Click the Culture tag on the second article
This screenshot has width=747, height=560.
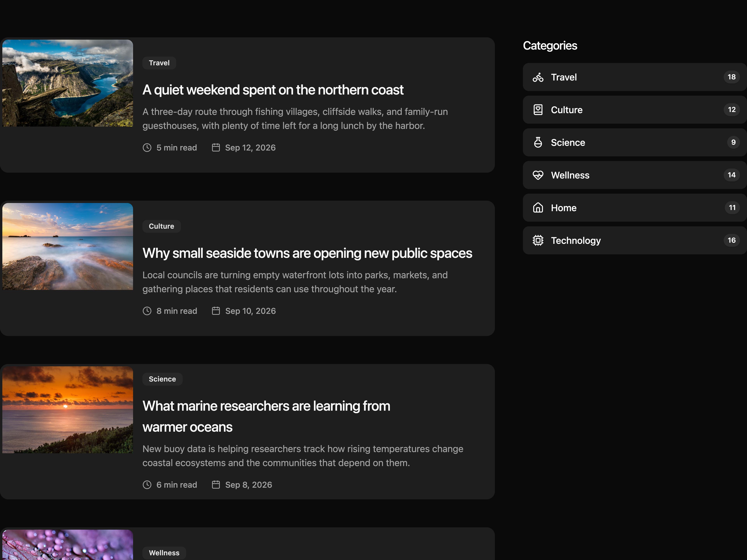[161, 227]
